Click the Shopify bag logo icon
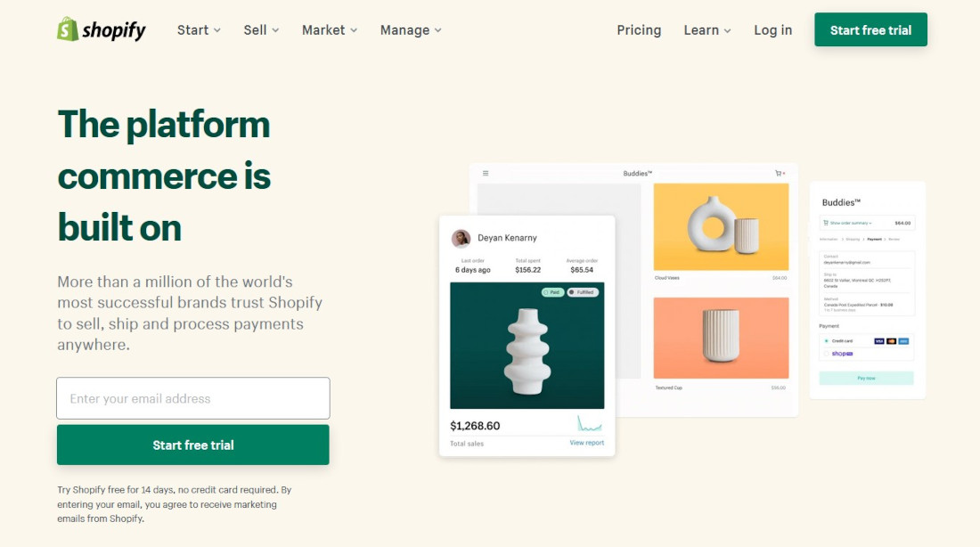 tap(68, 29)
